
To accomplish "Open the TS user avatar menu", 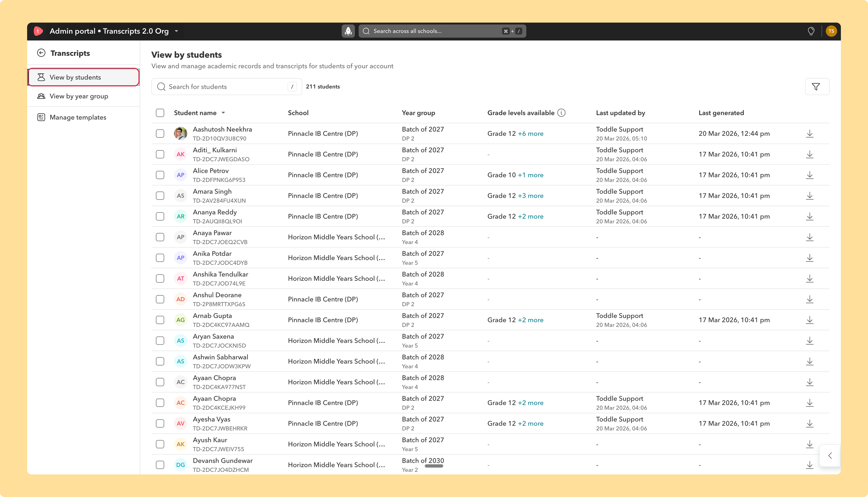I will point(831,31).
